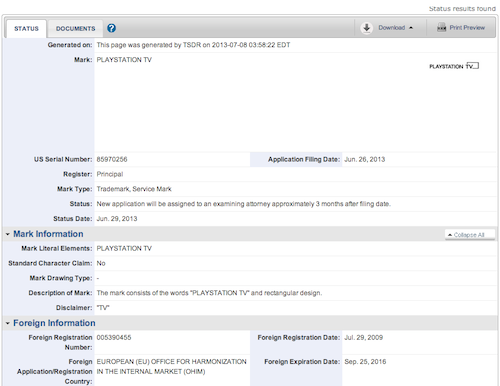500x386 pixels.
Task: Click the Mark Information heading
Action: [48, 234]
